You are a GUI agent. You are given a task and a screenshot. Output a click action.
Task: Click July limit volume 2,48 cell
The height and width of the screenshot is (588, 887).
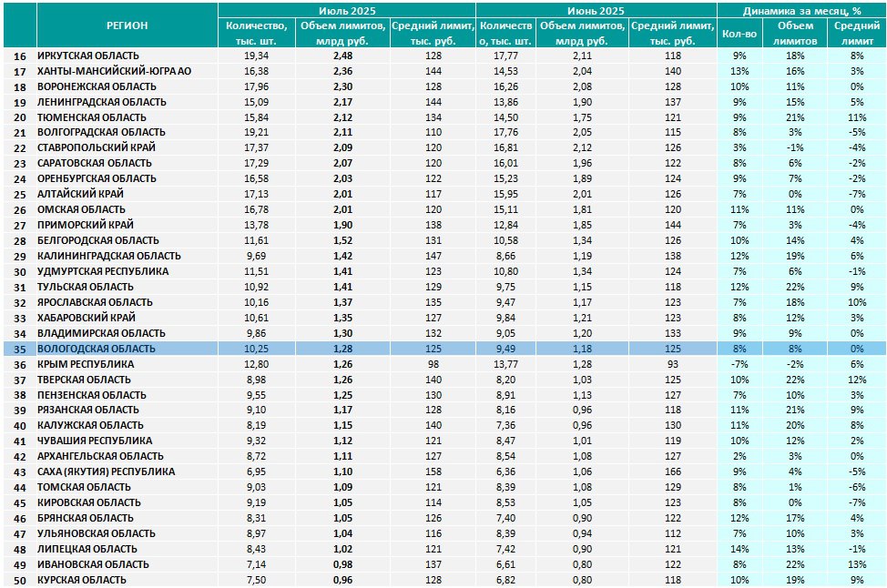click(342, 56)
